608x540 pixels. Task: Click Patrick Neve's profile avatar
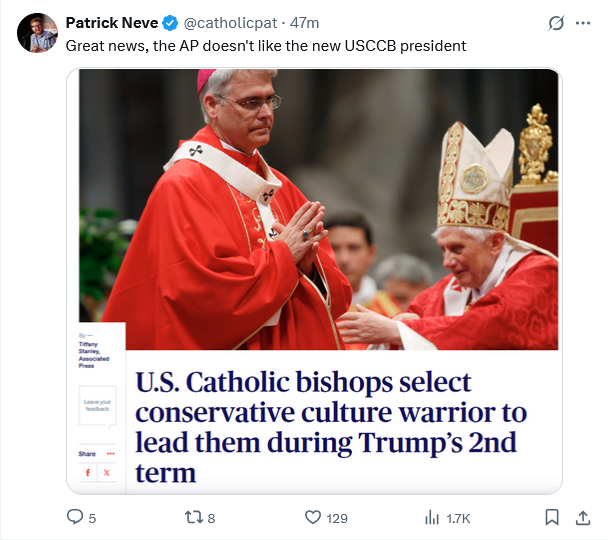coord(37,33)
